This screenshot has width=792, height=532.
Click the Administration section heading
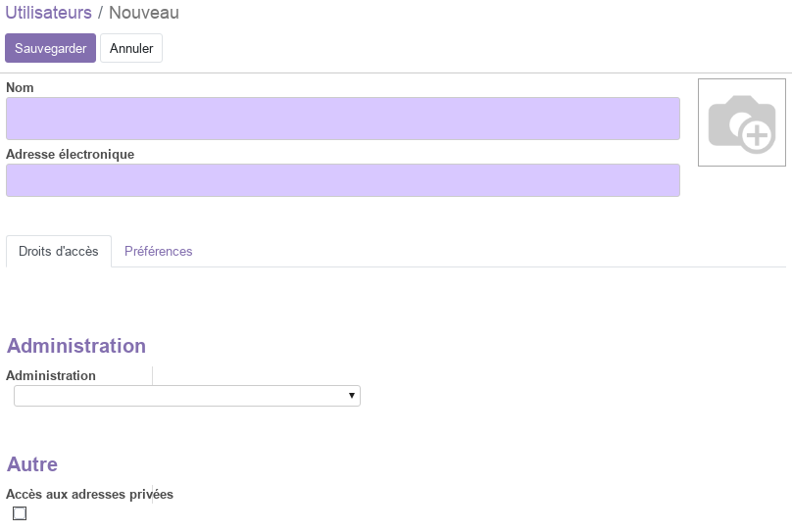[76, 346]
